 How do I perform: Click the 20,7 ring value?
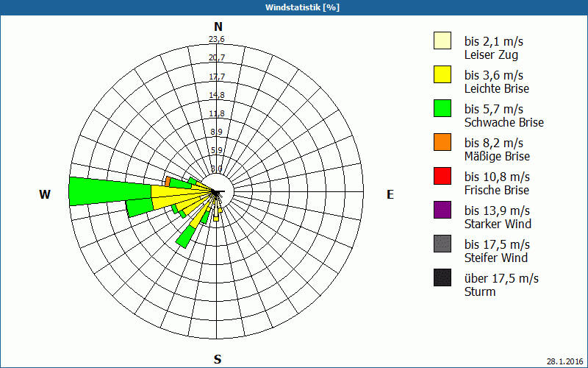click(x=217, y=57)
